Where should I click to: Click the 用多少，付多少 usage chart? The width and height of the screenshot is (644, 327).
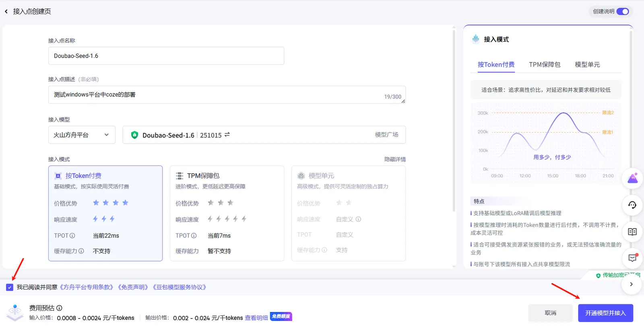[x=546, y=143]
